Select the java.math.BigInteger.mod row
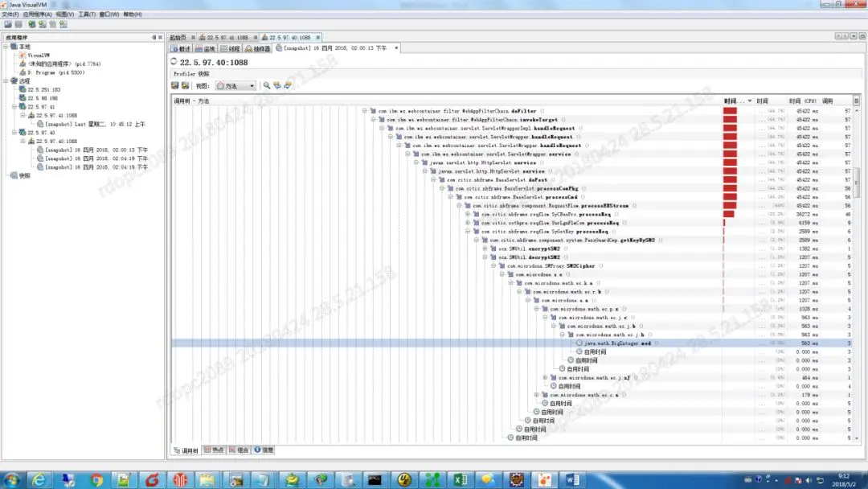This screenshot has width=868, height=489. (x=512, y=343)
